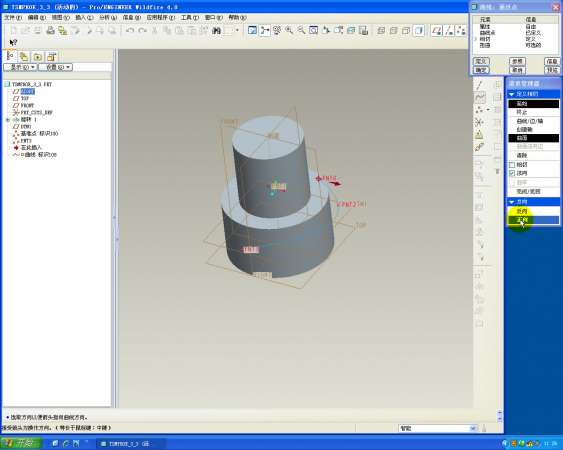Toggle the Spin Center icon
Screen dimensions: 563x450
[265, 31]
